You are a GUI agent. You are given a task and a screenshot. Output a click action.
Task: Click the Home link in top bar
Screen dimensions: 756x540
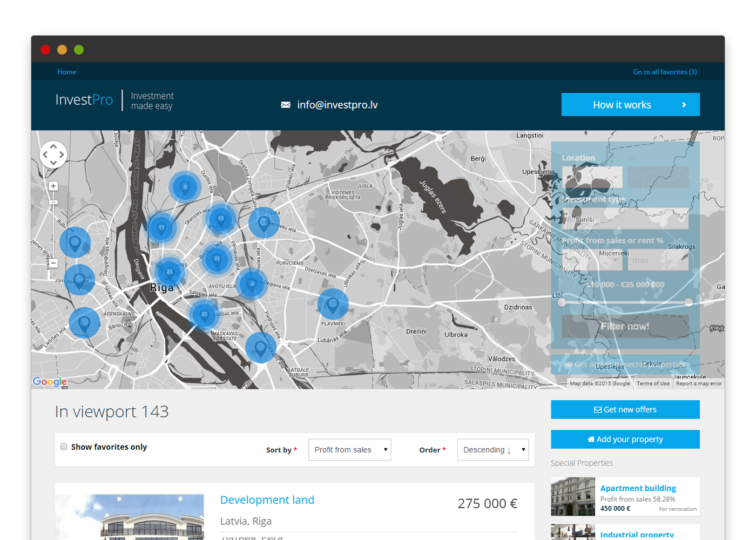click(x=67, y=72)
